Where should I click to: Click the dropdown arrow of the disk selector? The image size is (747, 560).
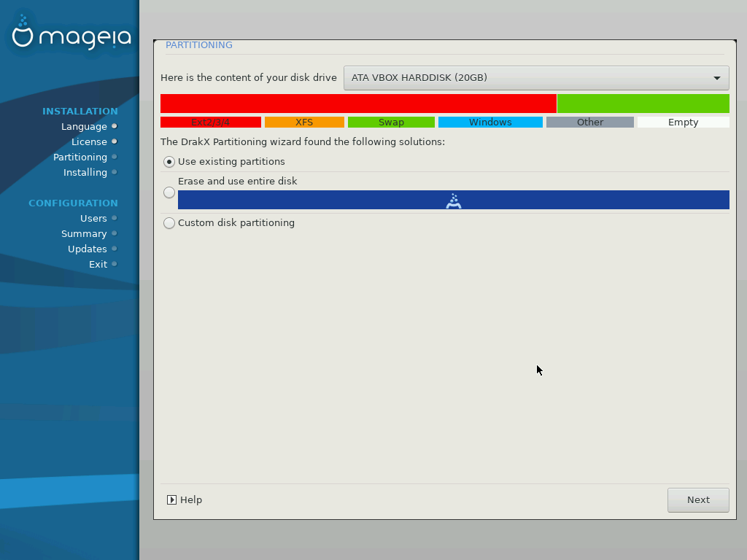coord(716,78)
